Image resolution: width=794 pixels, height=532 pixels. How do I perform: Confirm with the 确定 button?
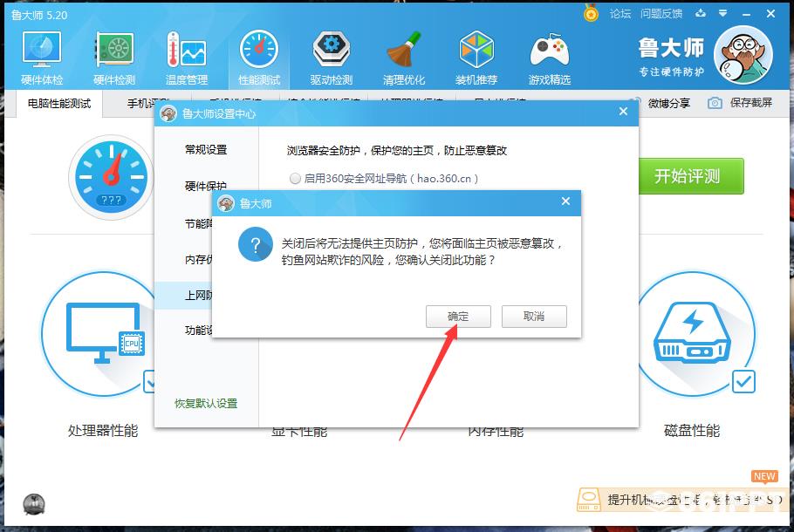click(x=458, y=317)
